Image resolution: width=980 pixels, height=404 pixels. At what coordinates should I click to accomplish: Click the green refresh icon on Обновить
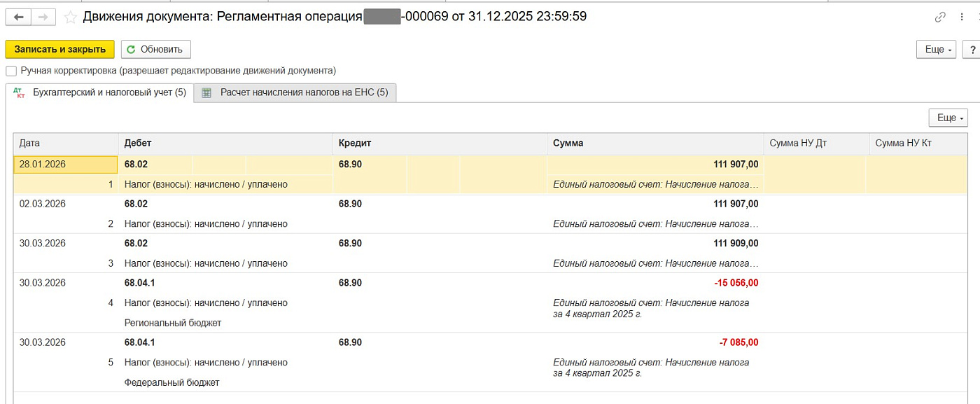click(131, 50)
